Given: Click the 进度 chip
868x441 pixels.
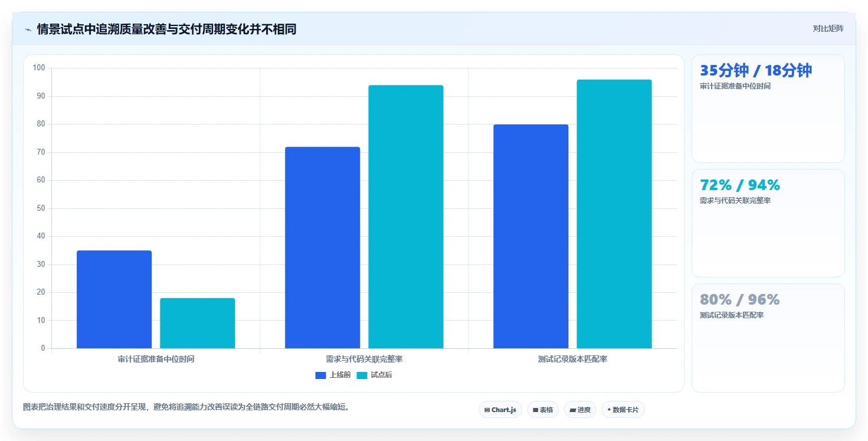Looking at the screenshot, I should point(580,410).
